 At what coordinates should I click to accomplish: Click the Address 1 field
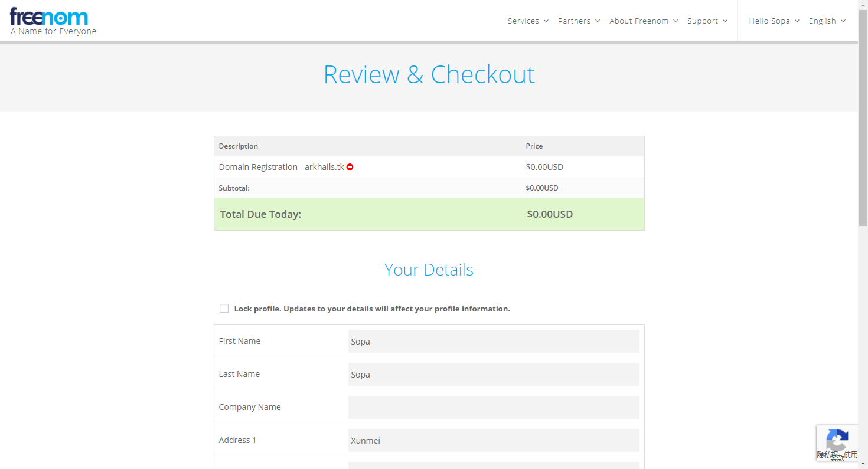pos(494,440)
